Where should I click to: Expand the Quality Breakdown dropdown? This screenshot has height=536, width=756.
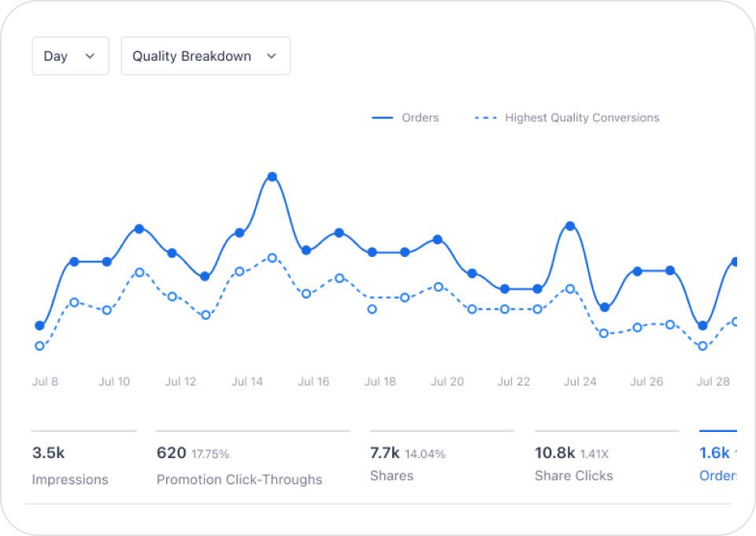coord(205,56)
